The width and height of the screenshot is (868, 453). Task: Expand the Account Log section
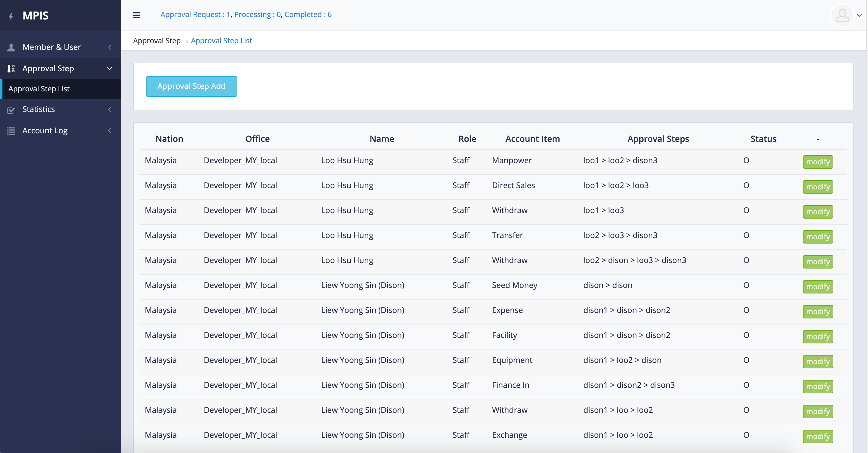[x=109, y=131]
